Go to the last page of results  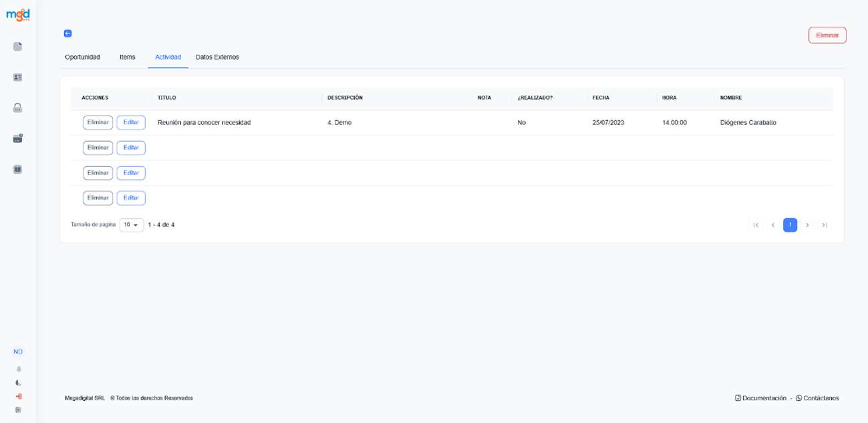[825, 225]
